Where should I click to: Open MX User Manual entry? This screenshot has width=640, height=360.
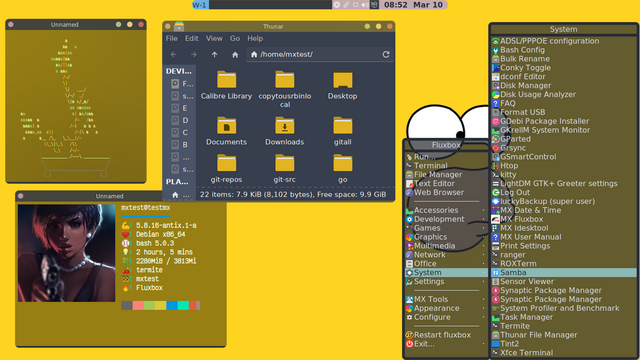(564, 237)
